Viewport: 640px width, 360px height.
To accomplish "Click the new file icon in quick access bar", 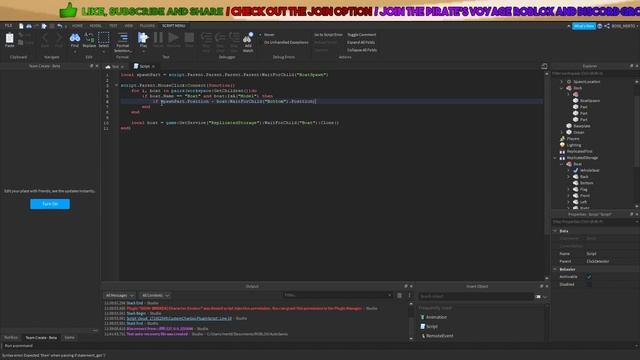I will [21, 26].
